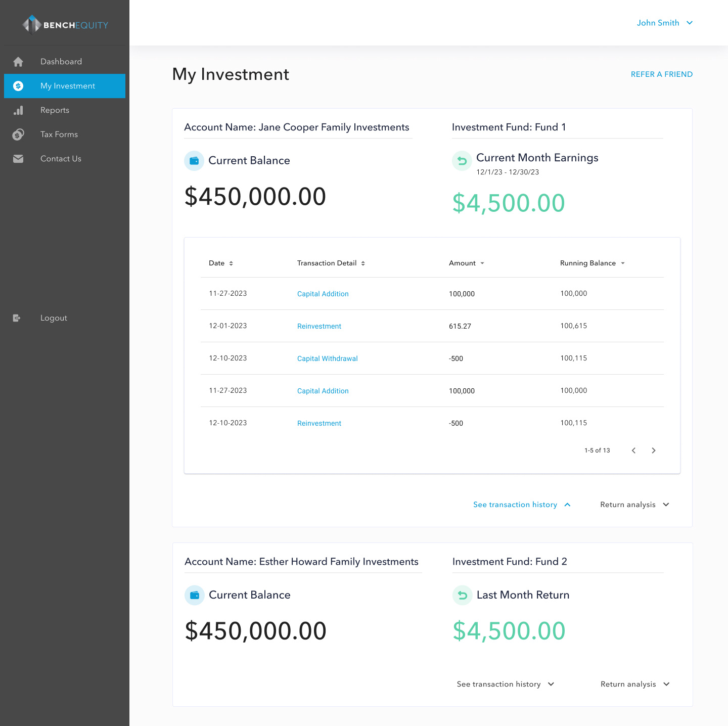Viewport: 728px width, 726px height.
Task: Click the REFER A FRIEND link
Action: tap(662, 74)
